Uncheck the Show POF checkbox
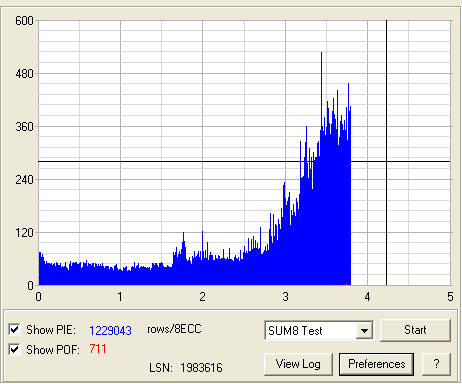The height and width of the screenshot is (384, 462). coord(14,349)
